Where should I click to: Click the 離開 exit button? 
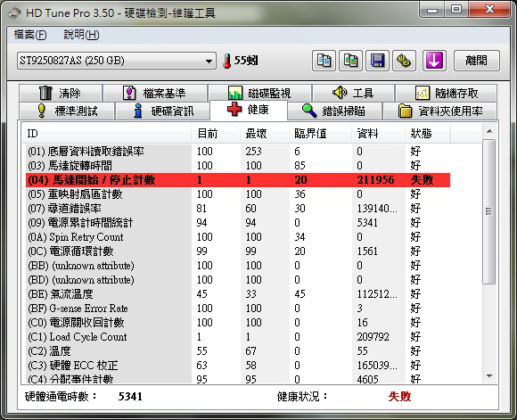coord(477,61)
